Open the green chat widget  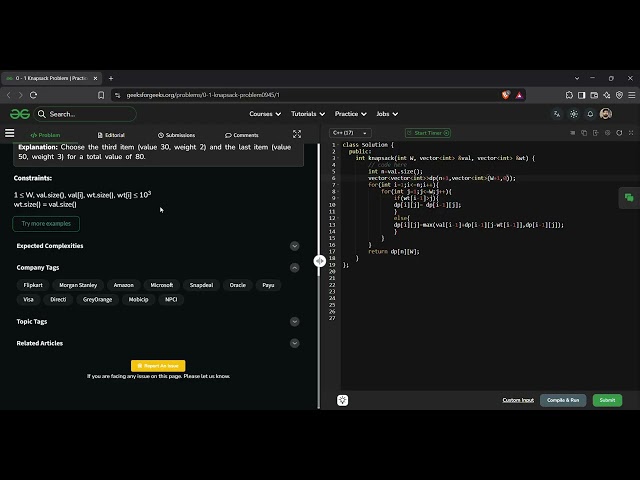coord(629,198)
